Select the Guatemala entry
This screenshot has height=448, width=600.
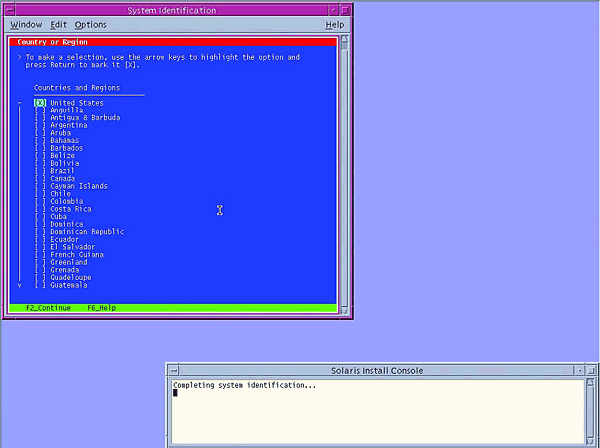tap(69, 285)
